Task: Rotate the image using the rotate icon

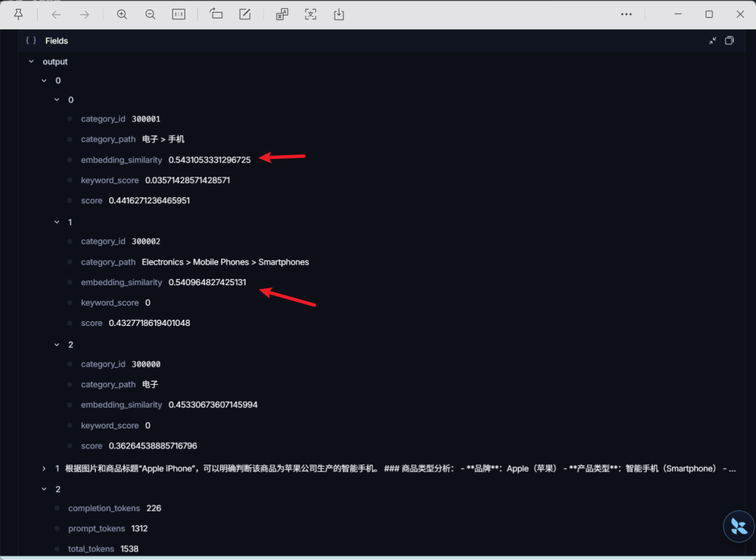Action: pos(216,14)
